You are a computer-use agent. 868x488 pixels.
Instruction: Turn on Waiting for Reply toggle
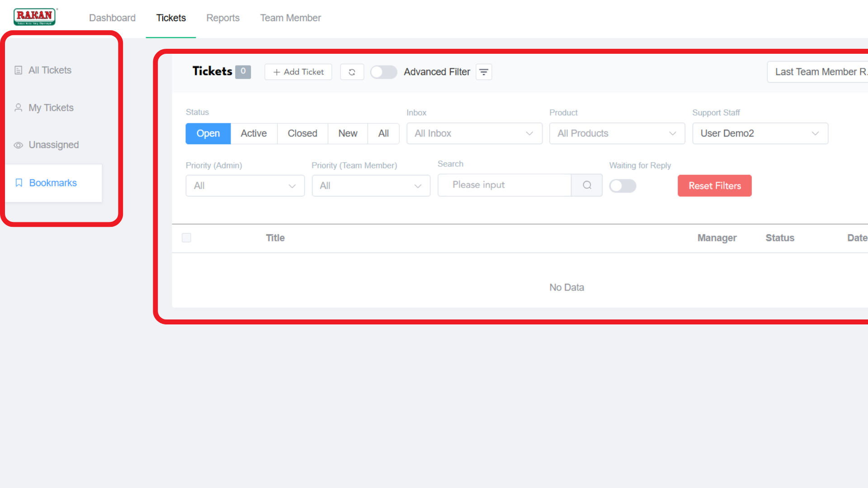coord(623,186)
